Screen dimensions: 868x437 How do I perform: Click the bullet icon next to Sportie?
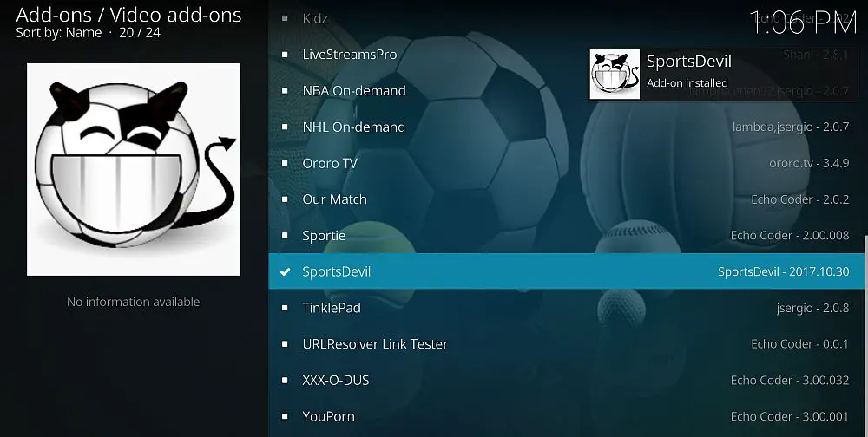285,236
